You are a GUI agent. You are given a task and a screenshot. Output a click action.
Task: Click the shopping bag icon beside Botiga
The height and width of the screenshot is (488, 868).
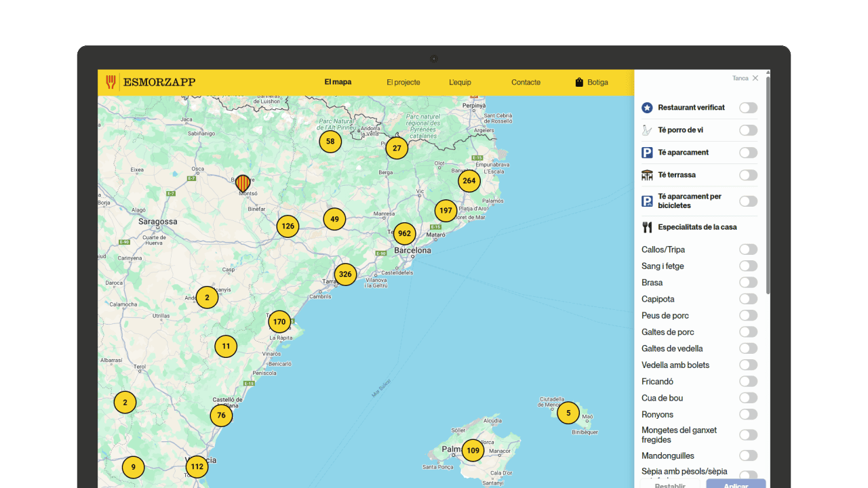[579, 82]
